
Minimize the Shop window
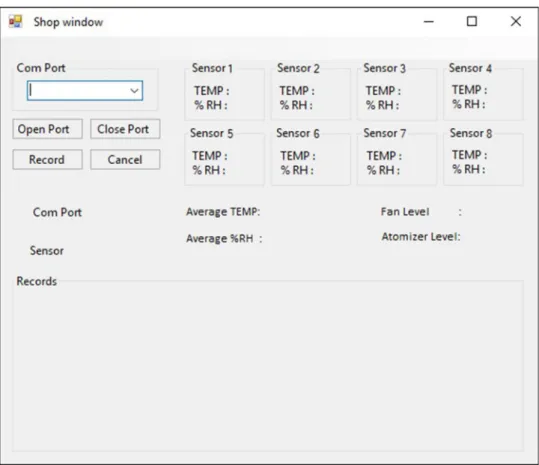click(429, 22)
